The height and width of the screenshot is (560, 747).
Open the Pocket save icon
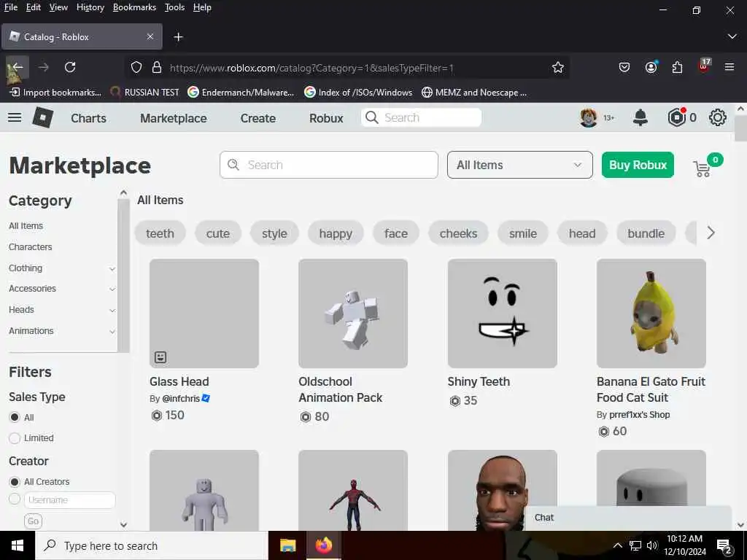point(624,68)
